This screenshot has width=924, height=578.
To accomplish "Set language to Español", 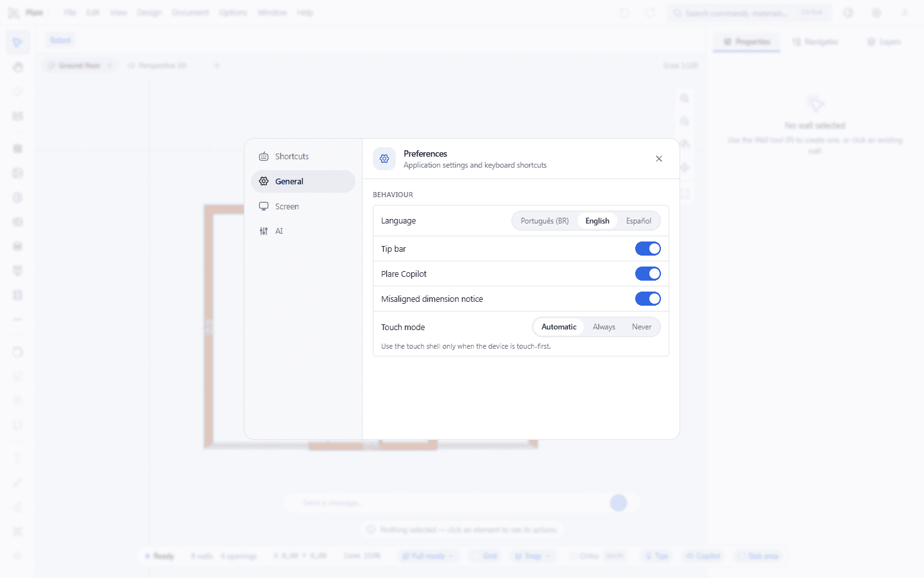I will coord(638,221).
